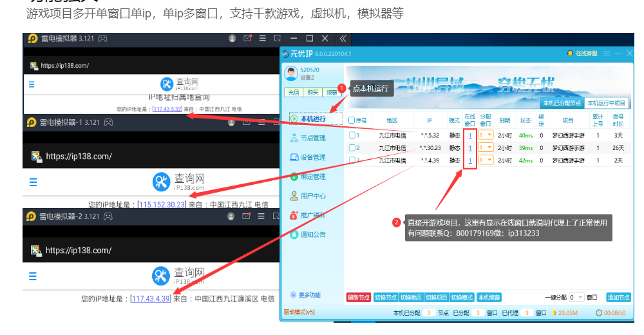The width and height of the screenshot is (644, 335).
Task: Click the 充值 button
Action: pyautogui.click(x=294, y=93)
